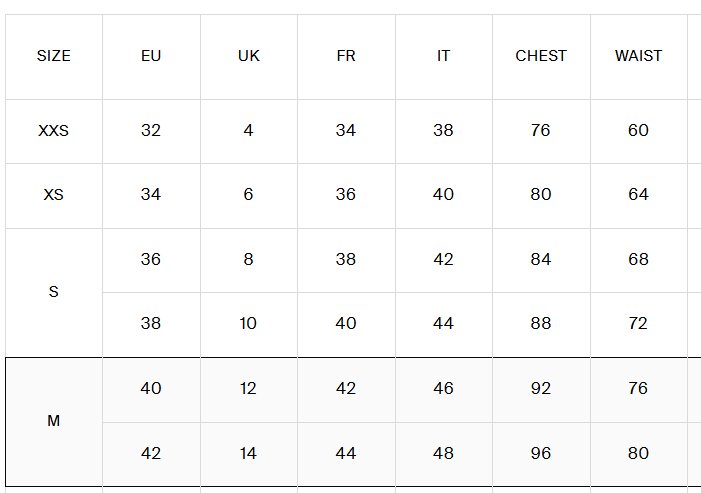Select the CHEST column header

pyautogui.click(x=541, y=56)
